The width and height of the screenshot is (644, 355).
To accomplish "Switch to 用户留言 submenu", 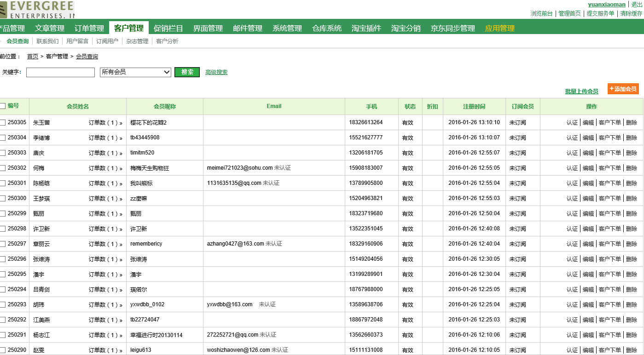I will 77,41.
